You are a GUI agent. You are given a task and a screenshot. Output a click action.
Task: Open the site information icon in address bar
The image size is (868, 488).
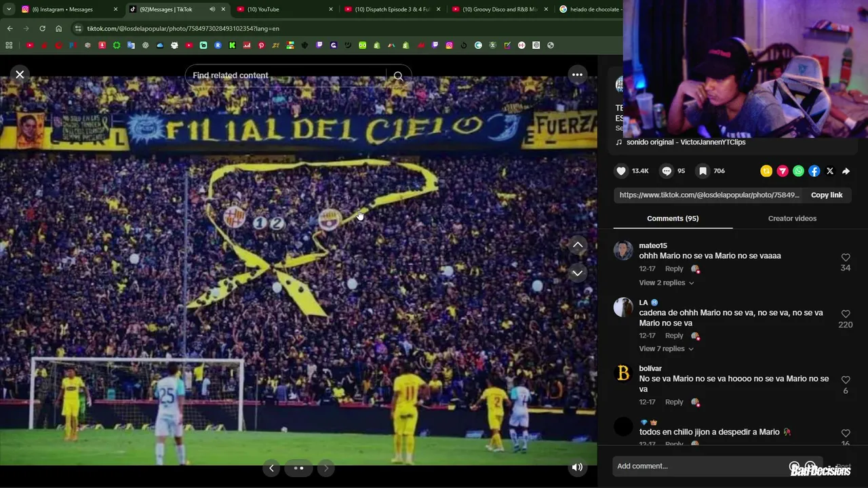coord(78,28)
